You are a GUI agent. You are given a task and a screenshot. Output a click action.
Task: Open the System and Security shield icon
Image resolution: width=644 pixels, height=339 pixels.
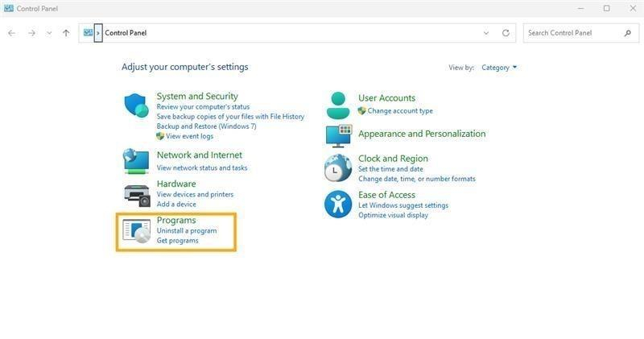pyautogui.click(x=136, y=105)
